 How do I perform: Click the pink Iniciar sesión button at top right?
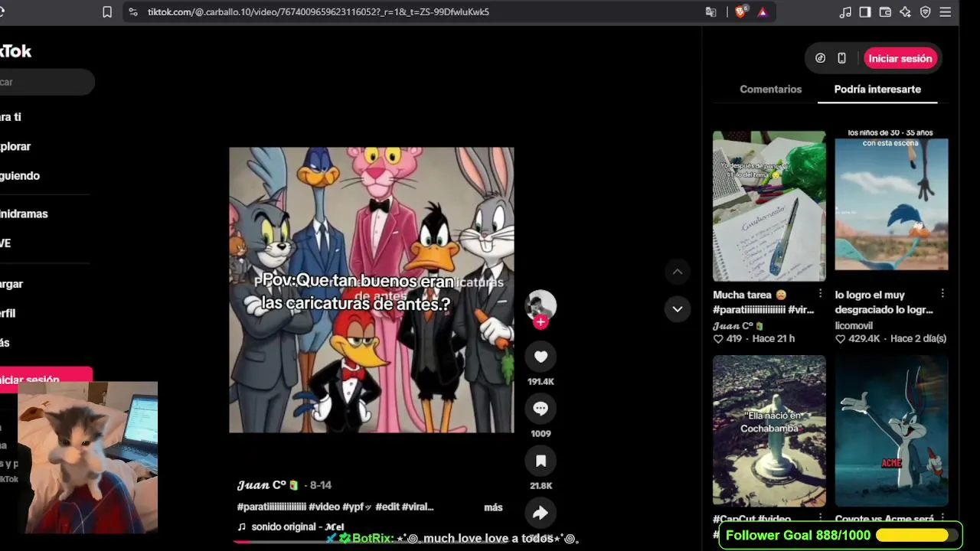pos(900,58)
